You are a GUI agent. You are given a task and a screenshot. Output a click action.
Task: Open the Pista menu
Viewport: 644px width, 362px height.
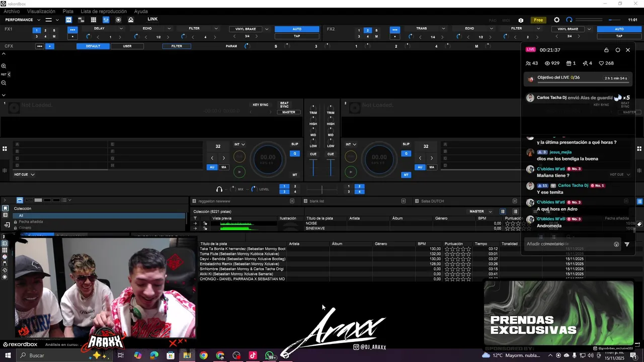pyautogui.click(x=68, y=12)
